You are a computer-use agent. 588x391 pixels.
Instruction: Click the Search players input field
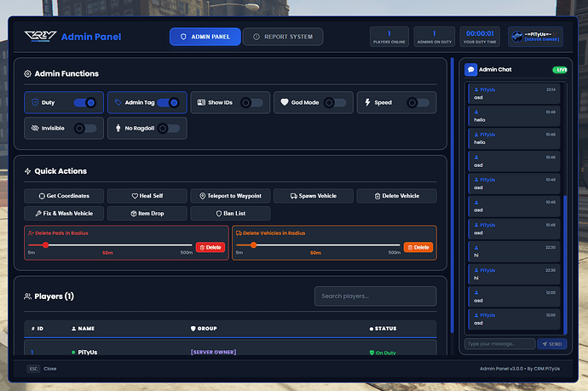coord(375,296)
